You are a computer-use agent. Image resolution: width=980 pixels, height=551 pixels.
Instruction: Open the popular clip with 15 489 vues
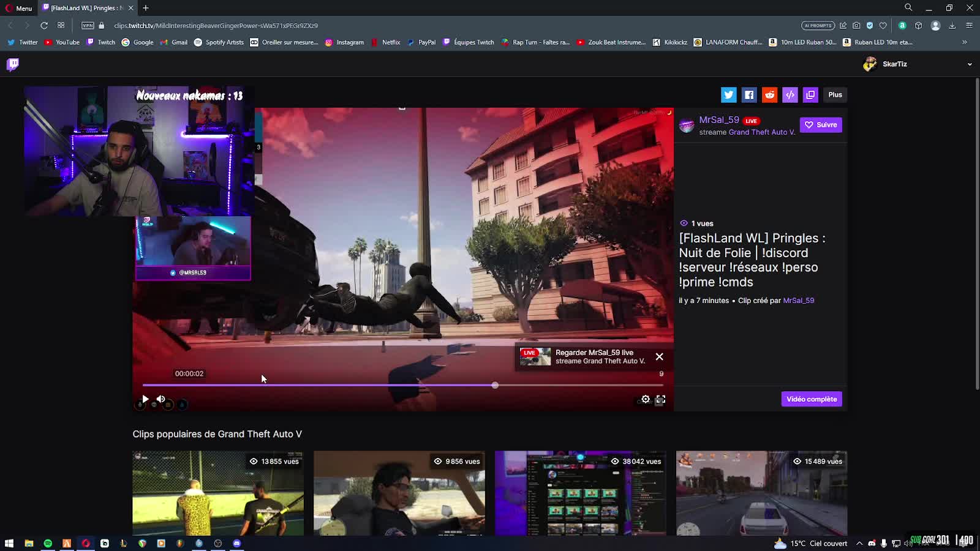(x=761, y=493)
